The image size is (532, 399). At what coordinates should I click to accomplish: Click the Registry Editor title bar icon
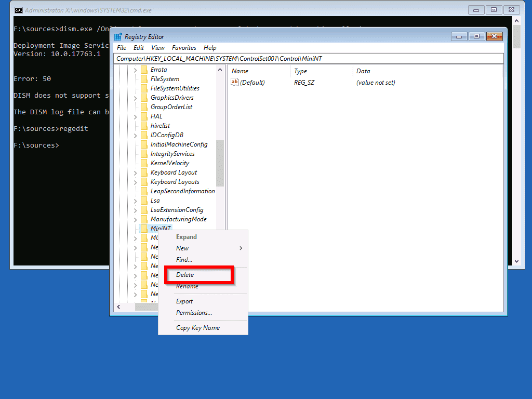pos(118,37)
